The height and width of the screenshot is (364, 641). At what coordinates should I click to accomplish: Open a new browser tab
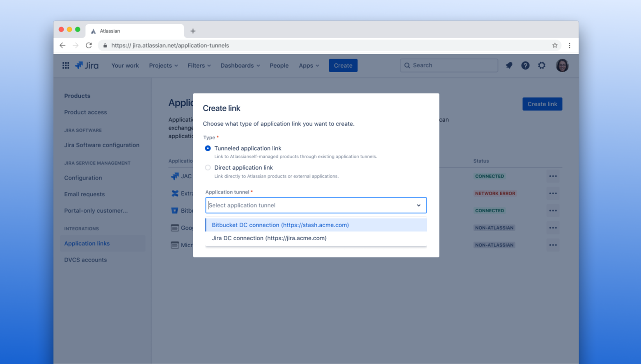(193, 31)
